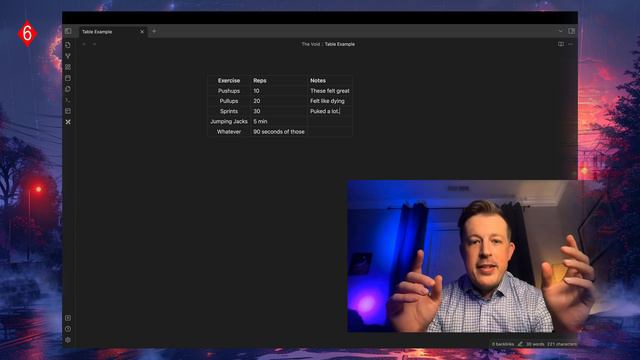Open the settings gear in the ribbon
The height and width of the screenshot is (360, 640).
pyautogui.click(x=68, y=340)
